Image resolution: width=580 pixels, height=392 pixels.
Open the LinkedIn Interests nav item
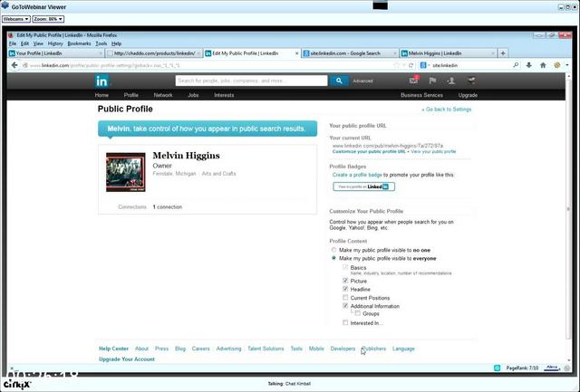point(224,95)
